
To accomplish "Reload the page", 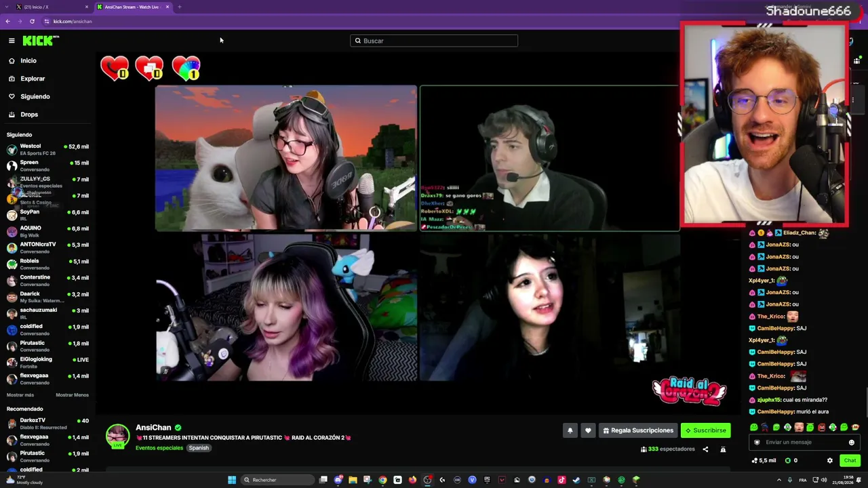I will pyautogui.click(x=32, y=22).
